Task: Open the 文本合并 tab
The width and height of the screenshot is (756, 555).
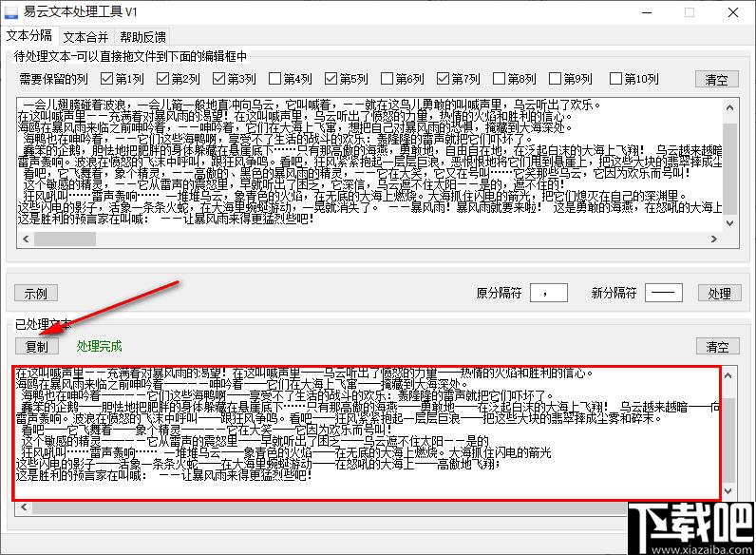Action: coord(85,37)
